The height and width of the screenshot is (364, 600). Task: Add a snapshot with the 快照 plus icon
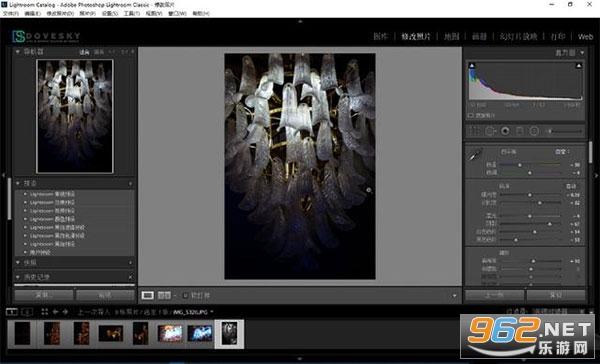(130, 263)
